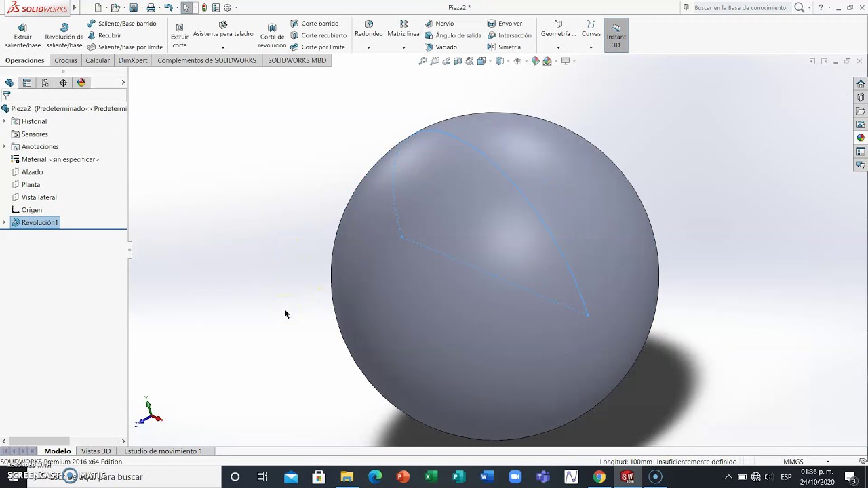Screen dimensions: 868x488
Task: Toggle Instant 3D mode
Action: (x=616, y=35)
